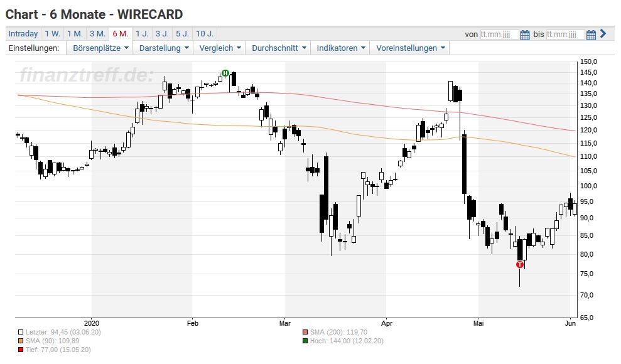Click the 'SMA (200): 119,70' legend text

(x=338, y=333)
